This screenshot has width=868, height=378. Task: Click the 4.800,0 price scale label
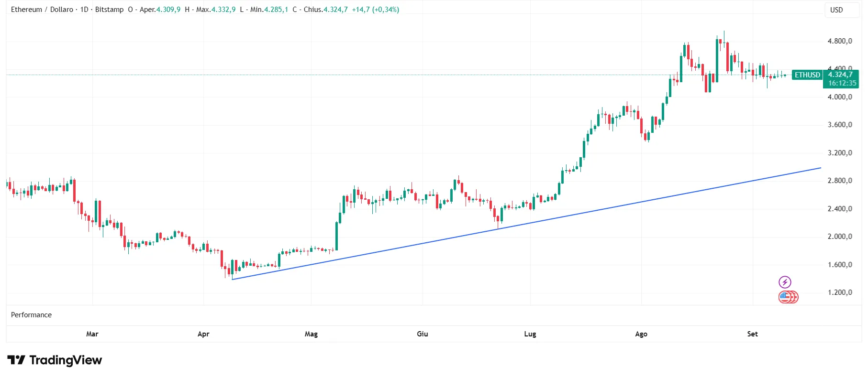pos(840,41)
